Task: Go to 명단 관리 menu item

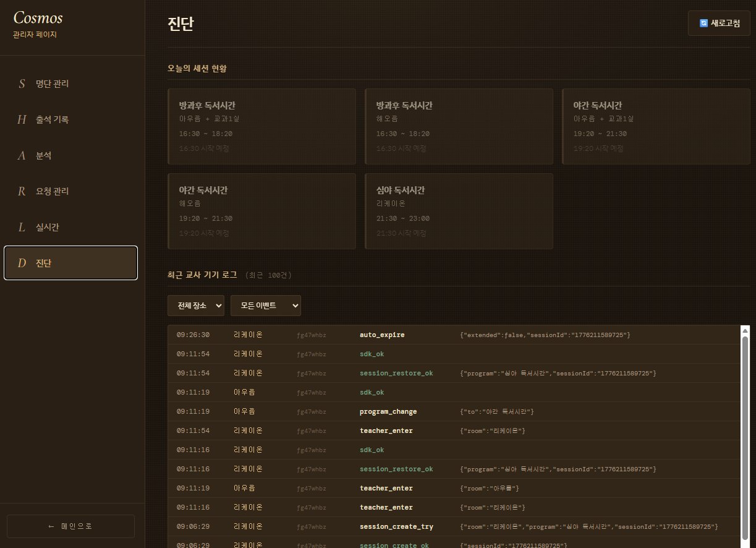Action: click(53, 83)
